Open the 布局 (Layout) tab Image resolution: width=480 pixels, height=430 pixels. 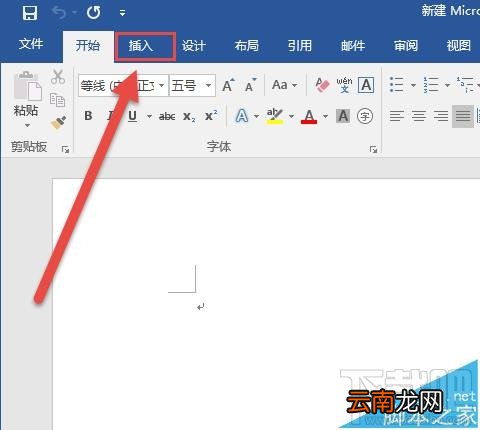(x=247, y=46)
